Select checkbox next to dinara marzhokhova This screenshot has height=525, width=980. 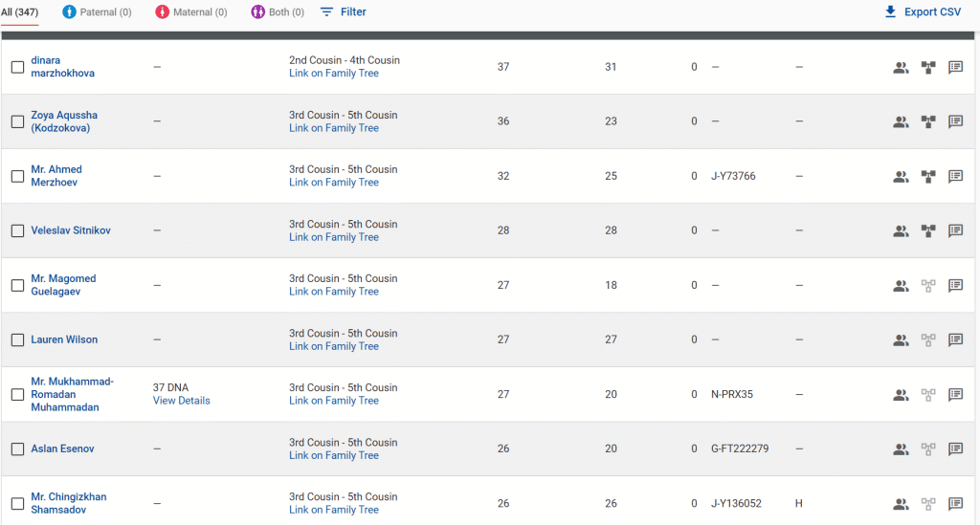click(x=17, y=67)
